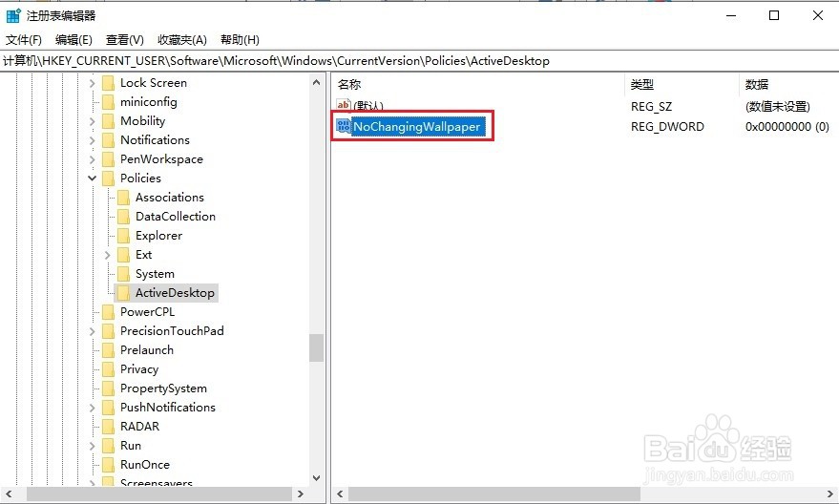
Task: Select the PenWorkspace folder icon
Action: pyautogui.click(x=108, y=159)
